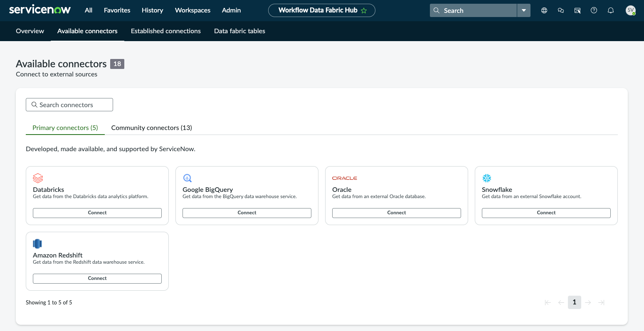Click 'Connect to external sources' subtitle
The image size is (644, 331).
(57, 74)
